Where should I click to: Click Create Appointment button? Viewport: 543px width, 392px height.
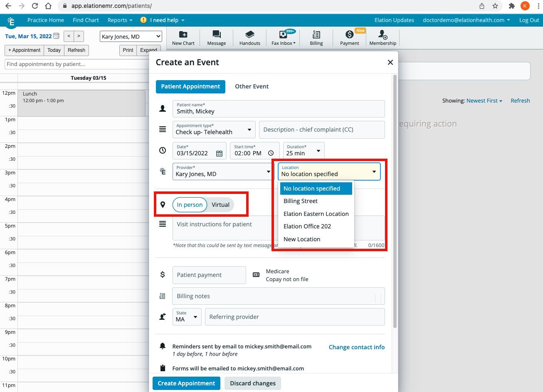[x=186, y=383]
